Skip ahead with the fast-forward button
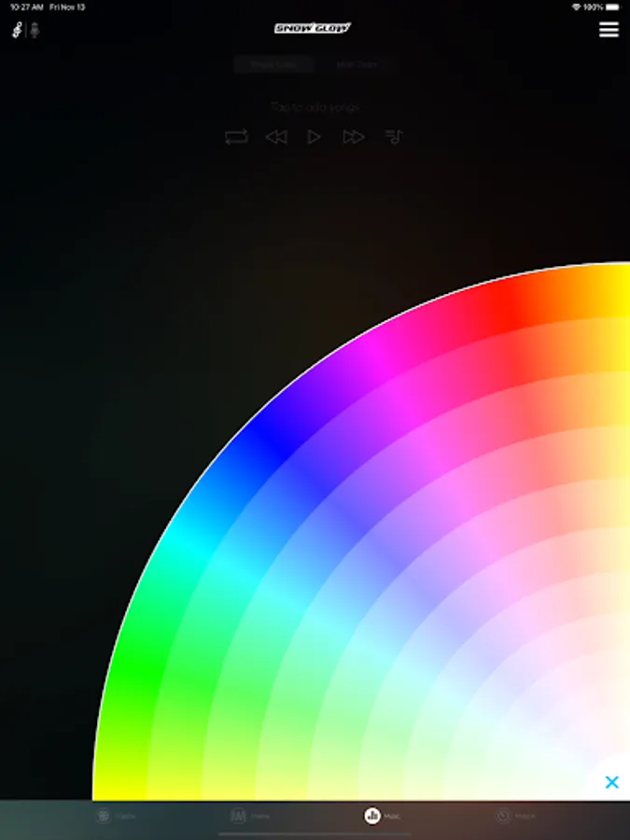The width and height of the screenshot is (630, 840). pyautogui.click(x=354, y=137)
